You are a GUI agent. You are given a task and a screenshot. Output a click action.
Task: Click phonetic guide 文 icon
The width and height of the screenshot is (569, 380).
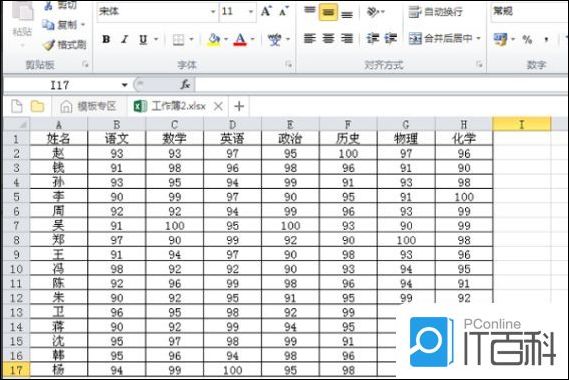click(274, 39)
